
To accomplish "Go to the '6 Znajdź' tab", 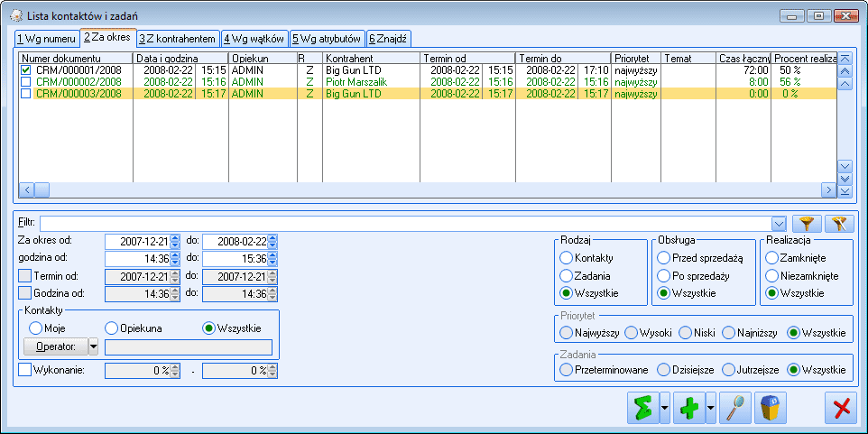I will point(389,39).
